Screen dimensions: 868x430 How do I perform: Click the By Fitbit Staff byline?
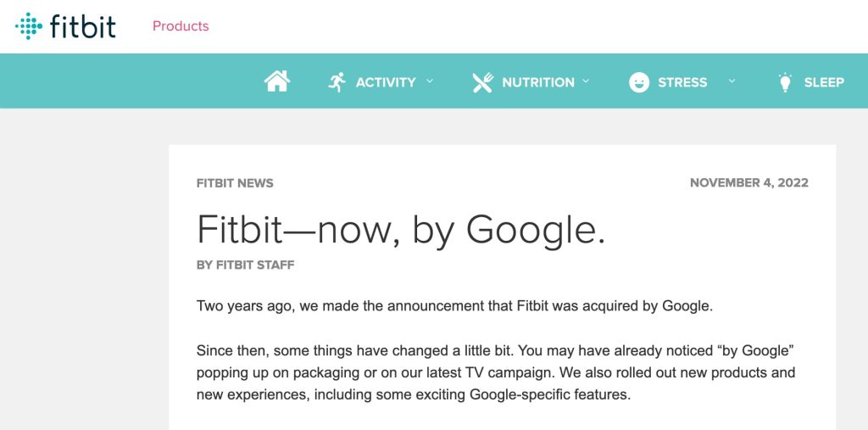[x=246, y=265]
